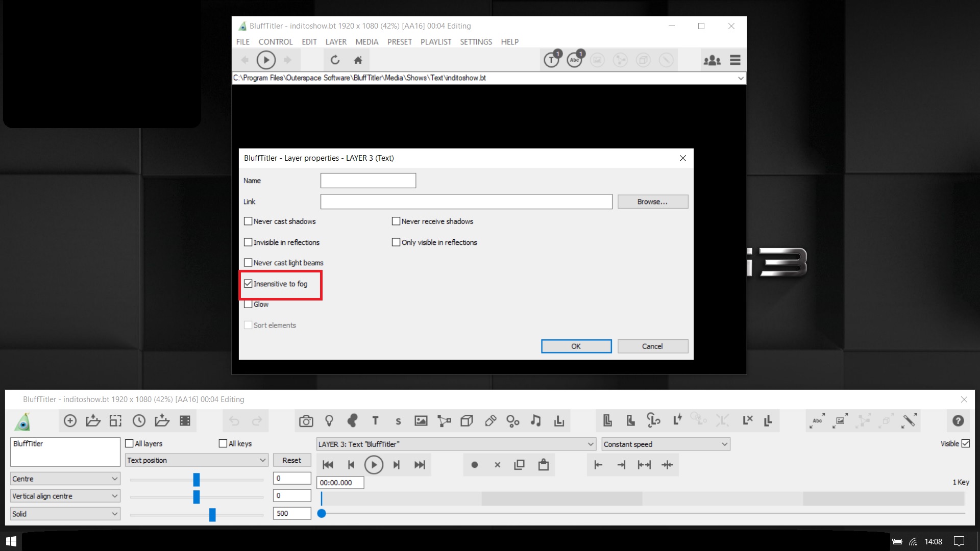Add a text layer with T icon
Screen dimensions: 980x551
[x=375, y=421]
